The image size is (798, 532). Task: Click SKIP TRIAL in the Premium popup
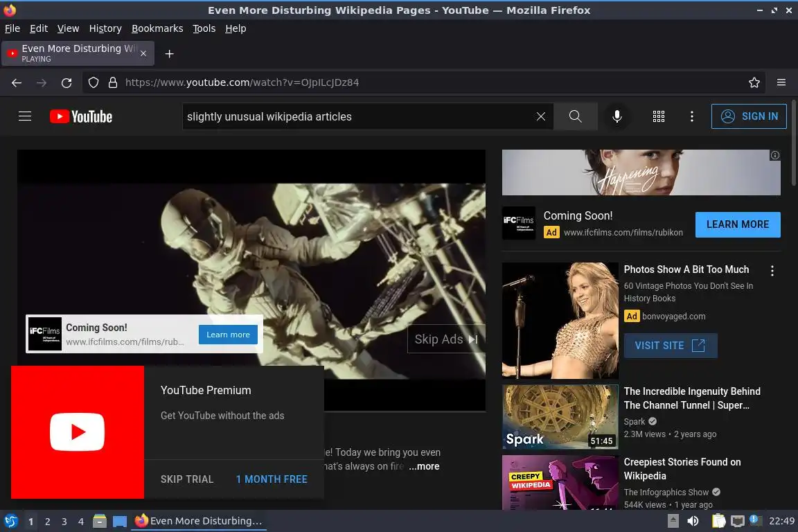187,479
